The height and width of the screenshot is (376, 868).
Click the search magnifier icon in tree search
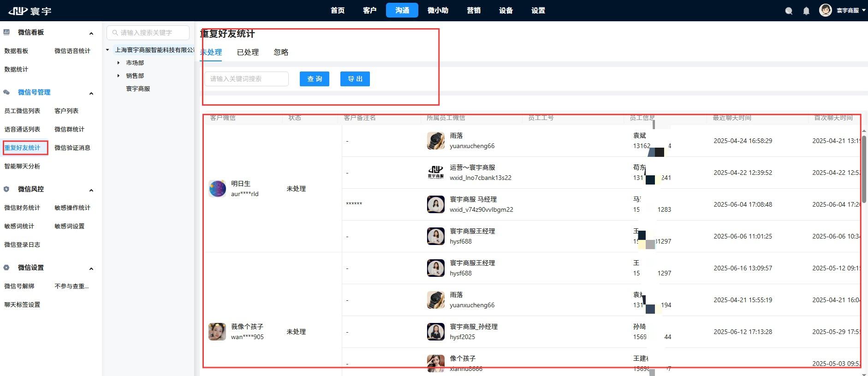coord(115,33)
